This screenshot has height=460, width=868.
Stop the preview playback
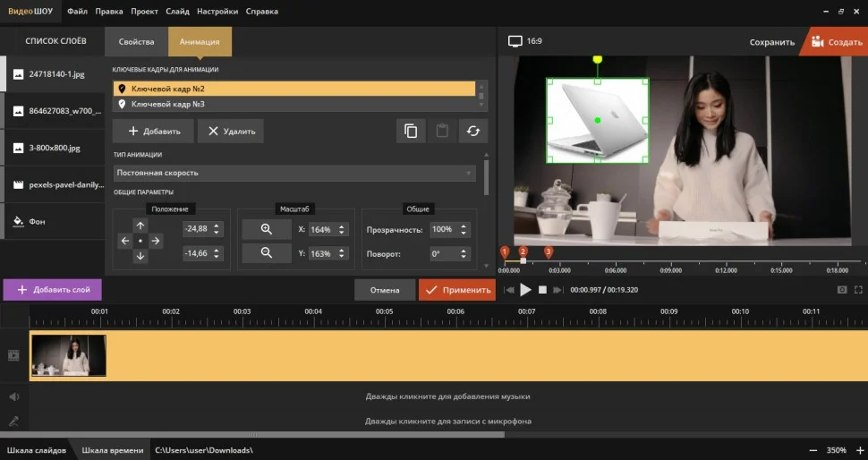[x=542, y=290]
